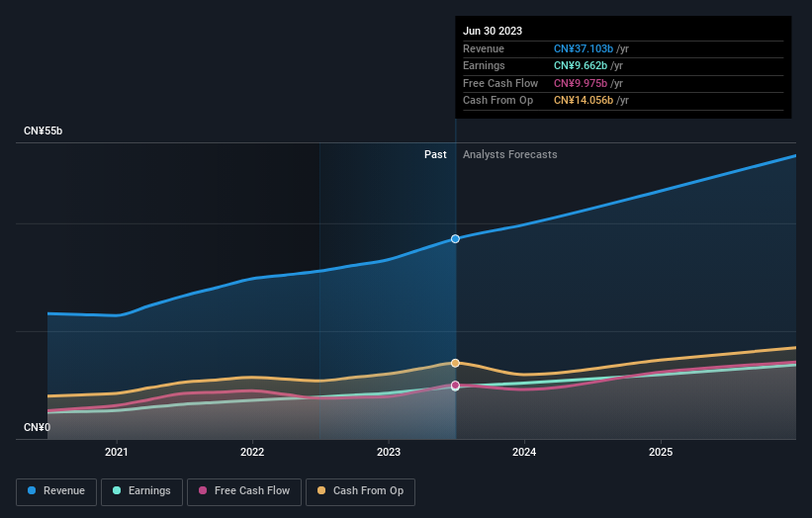812x518 pixels.
Task: Click the pink Free Cash Flow data point
Action: (x=455, y=385)
